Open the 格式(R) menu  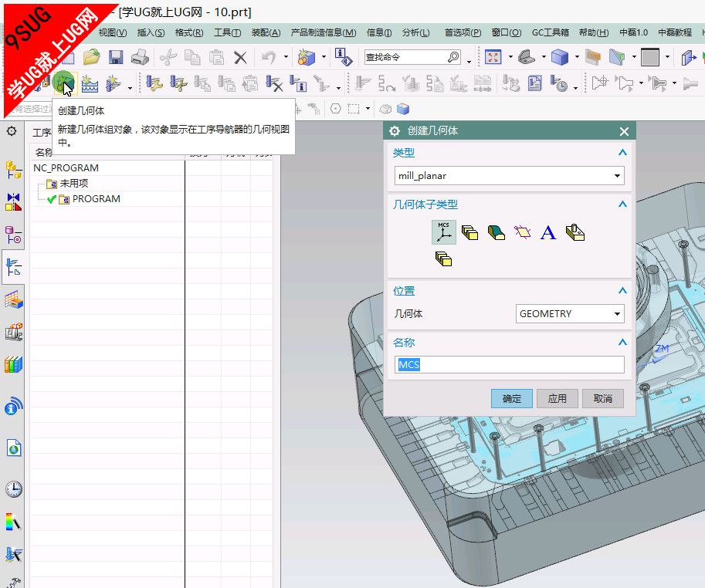(189, 32)
